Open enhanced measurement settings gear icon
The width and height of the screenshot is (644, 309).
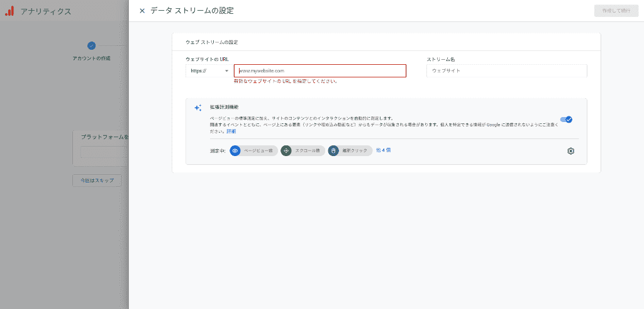(570, 151)
